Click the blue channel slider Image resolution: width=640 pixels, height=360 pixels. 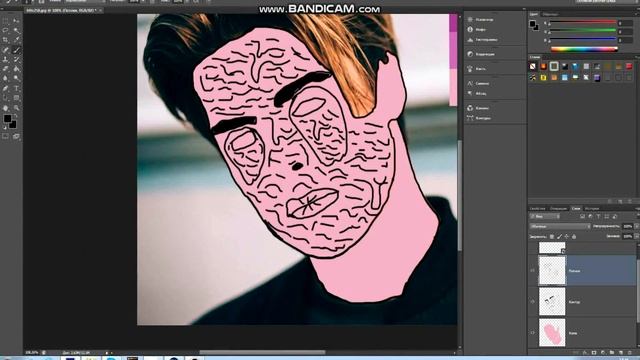pos(583,40)
